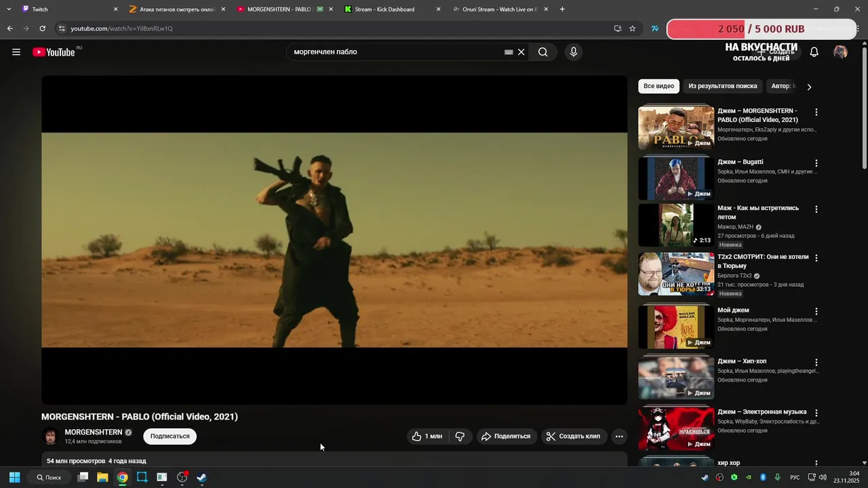Click the 12,4 млн подписчиков text

click(93, 441)
